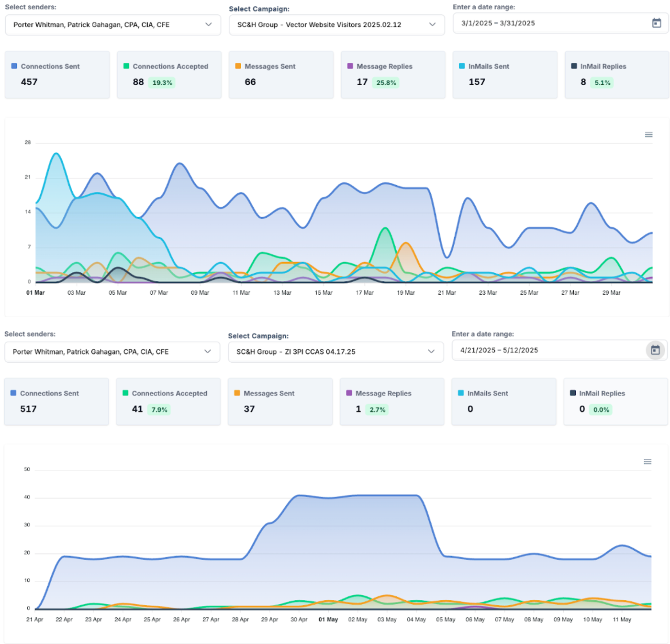
Task: Open the calendar icon for 3/1/2025 – 3/31/2025
Action: click(657, 23)
